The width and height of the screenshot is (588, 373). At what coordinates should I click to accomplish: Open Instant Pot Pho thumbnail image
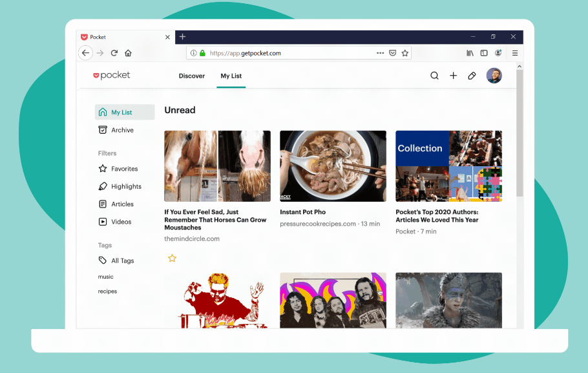[333, 166]
